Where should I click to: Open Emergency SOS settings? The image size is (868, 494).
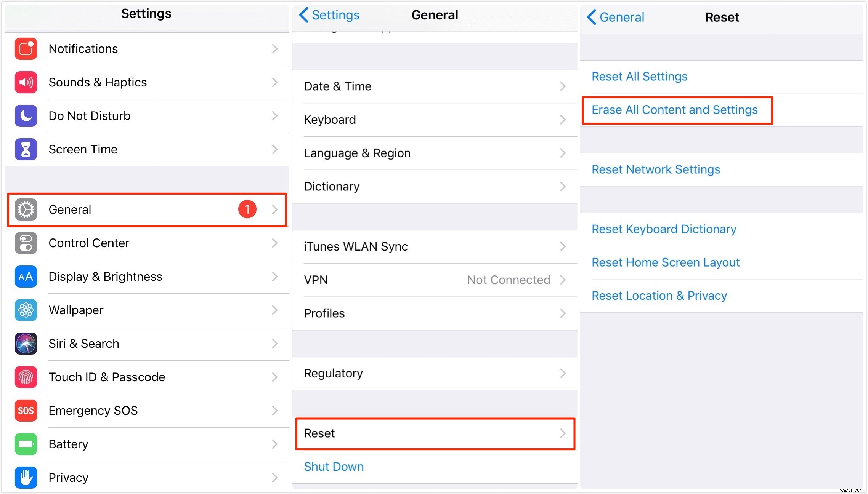pos(147,410)
